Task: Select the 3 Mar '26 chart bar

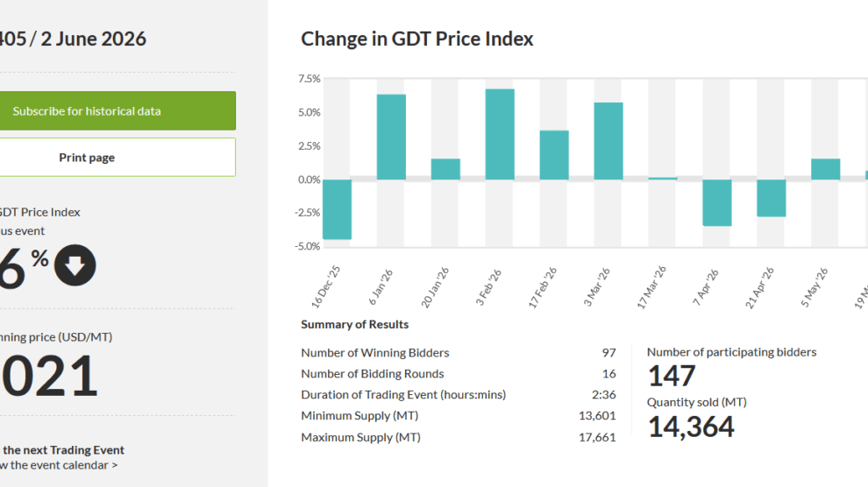Action: point(608,141)
